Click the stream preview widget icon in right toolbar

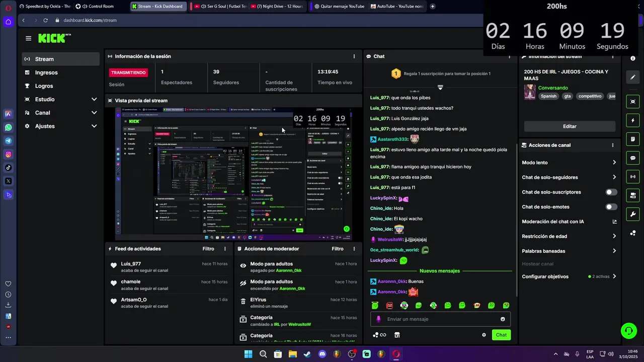tap(632, 102)
